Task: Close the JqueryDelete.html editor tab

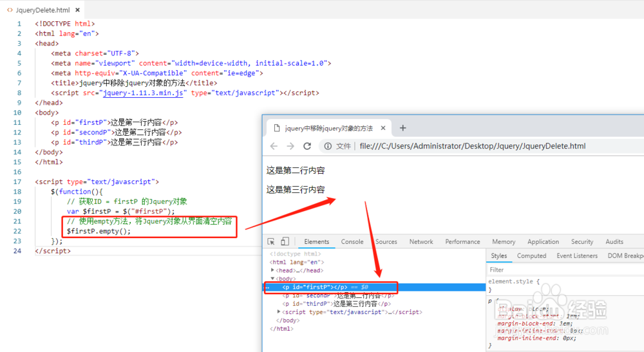Action: coord(77,10)
